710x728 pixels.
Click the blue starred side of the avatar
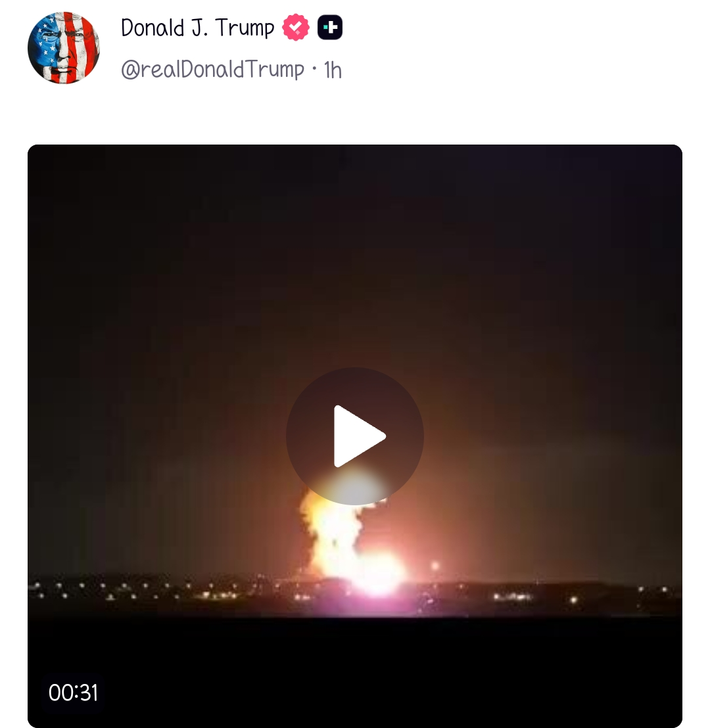click(44, 47)
